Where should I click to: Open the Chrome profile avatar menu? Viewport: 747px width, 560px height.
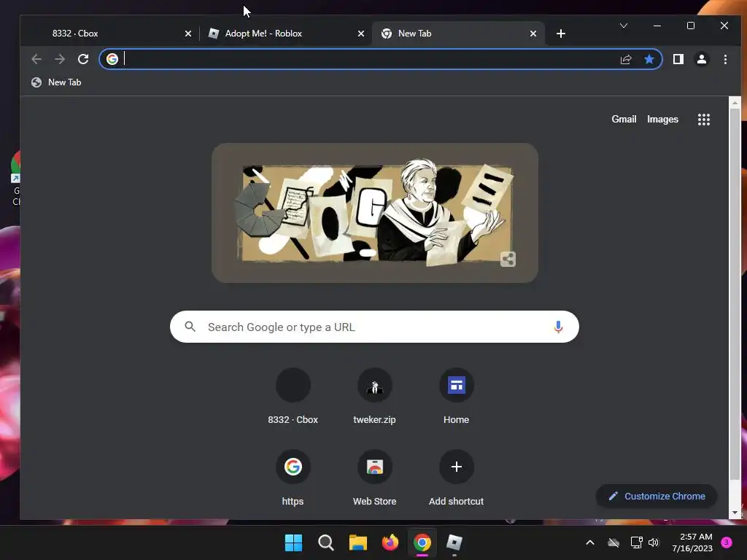click(702, 59)
